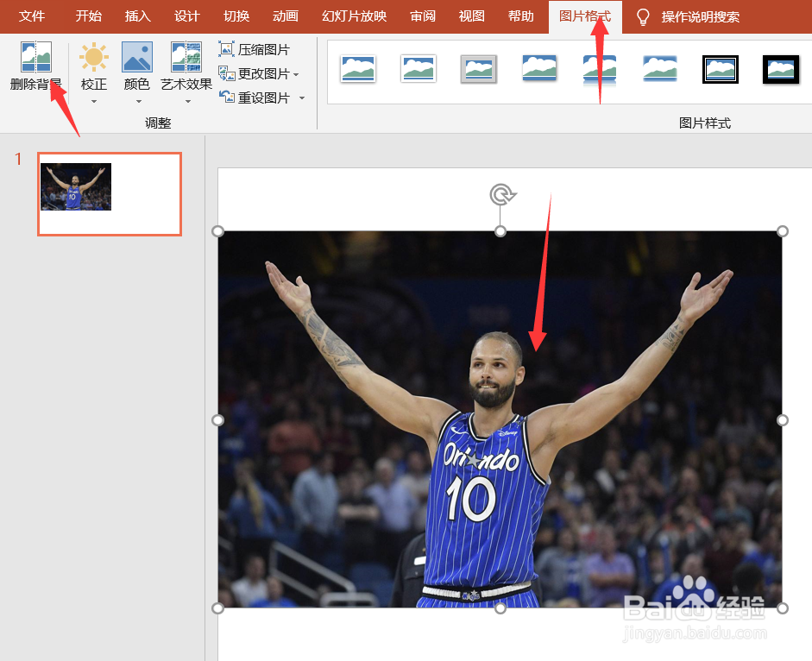Screen dimensions: 812x661
Task: Click the top-left corner resize handle of the picture
Action: 218,231
